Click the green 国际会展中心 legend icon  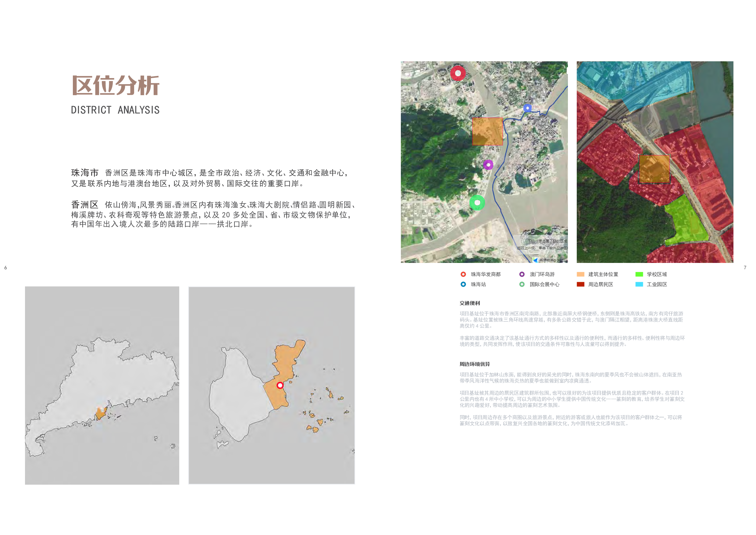(x=522, y=284)
